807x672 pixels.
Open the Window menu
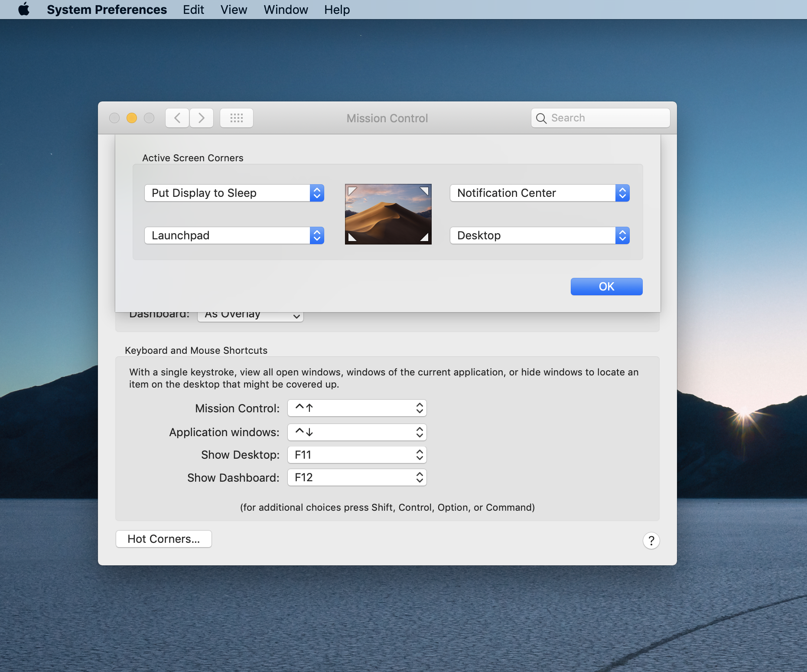click(x=285, y=9)
